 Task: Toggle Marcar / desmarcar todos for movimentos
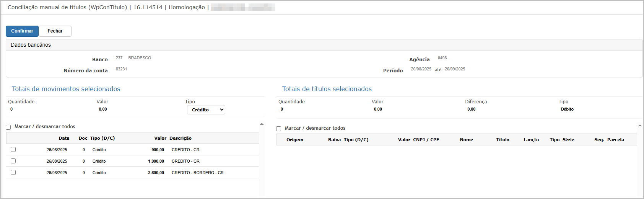point(8,127)
